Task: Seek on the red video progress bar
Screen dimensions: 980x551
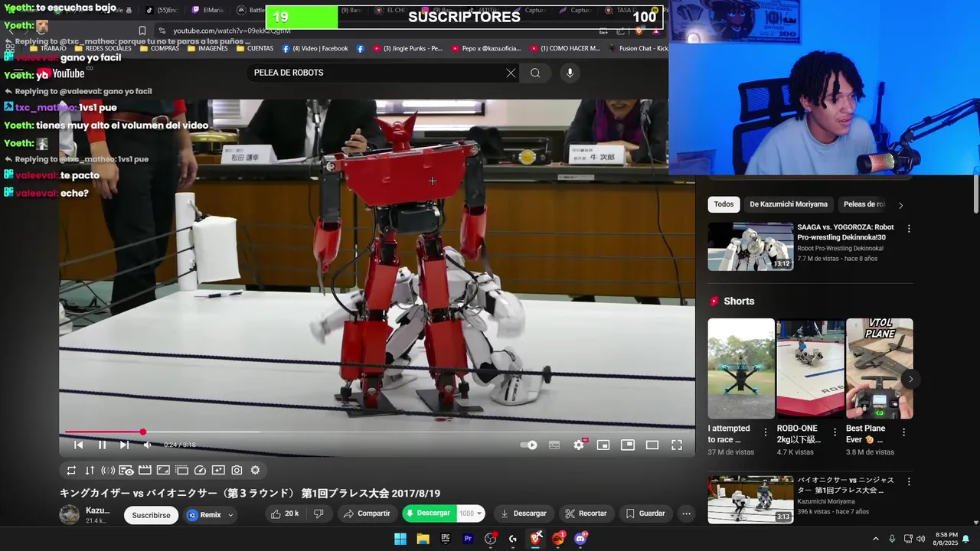Action: (x=377, y=432)
